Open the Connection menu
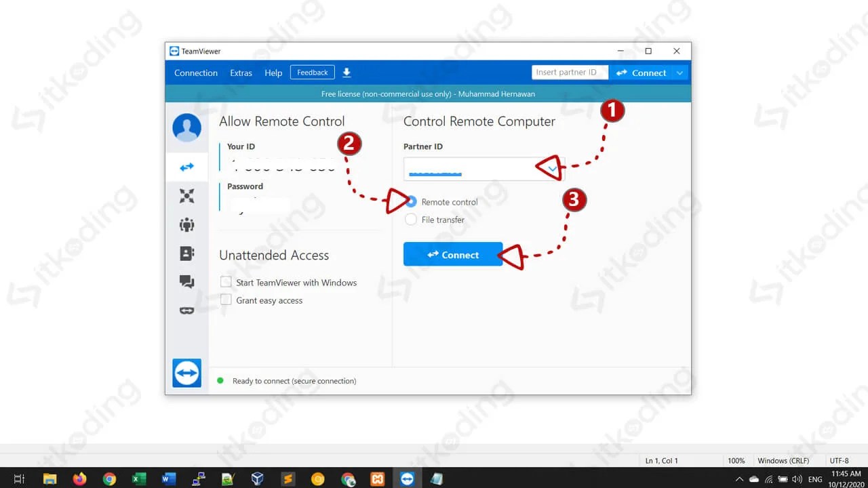This screenshot has width=868, height=488. tap(196, 73)
